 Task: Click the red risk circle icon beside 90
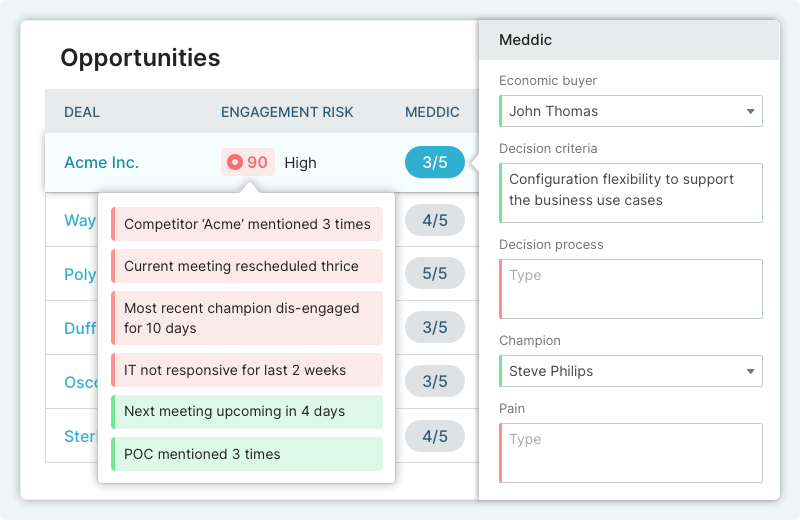(x=235, y=162)
